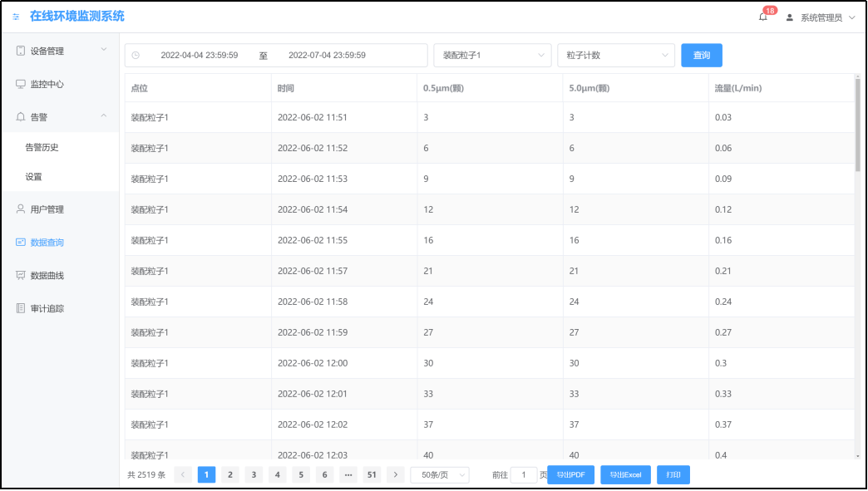Select the row with time 2022-06-02 11:55
868x491 pixels.
tap(490, 241)
